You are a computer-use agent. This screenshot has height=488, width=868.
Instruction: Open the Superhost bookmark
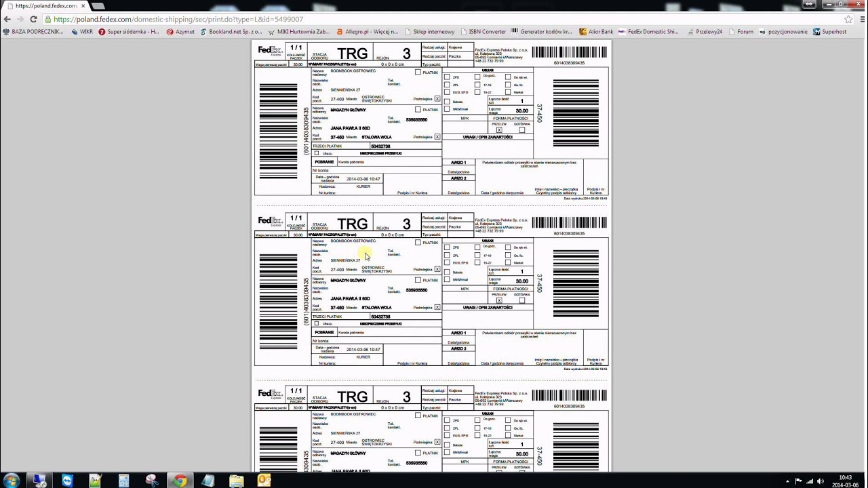(829, 31)
